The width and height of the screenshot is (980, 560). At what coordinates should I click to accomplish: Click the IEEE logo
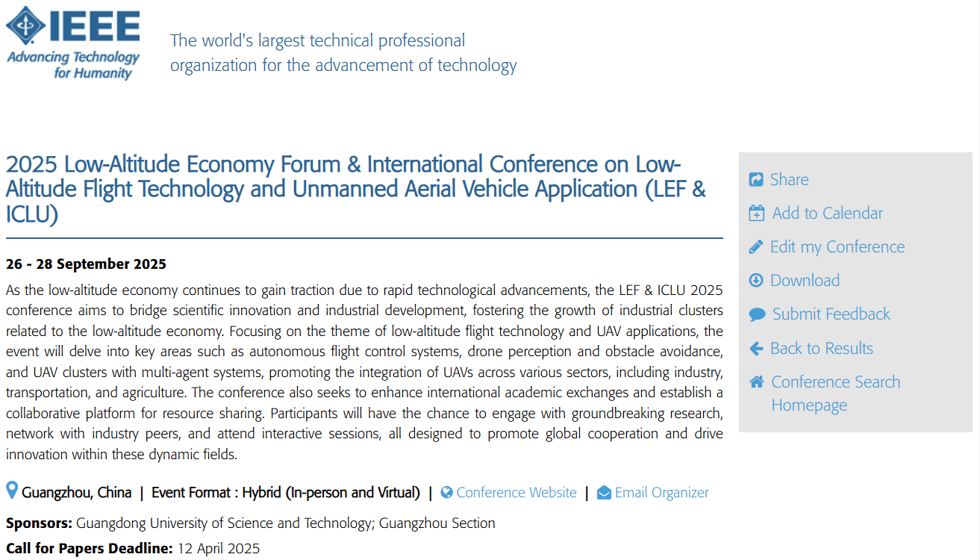pos(73,43)
